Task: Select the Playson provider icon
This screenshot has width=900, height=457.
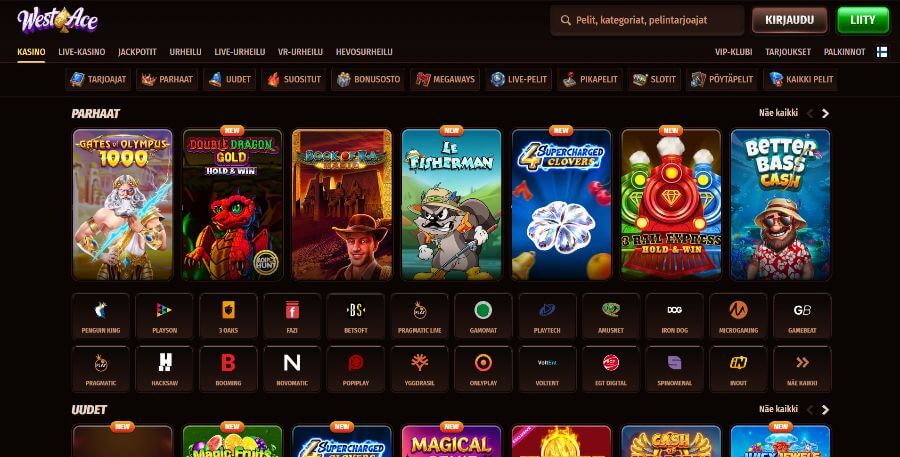Action: tap(165, 316)
